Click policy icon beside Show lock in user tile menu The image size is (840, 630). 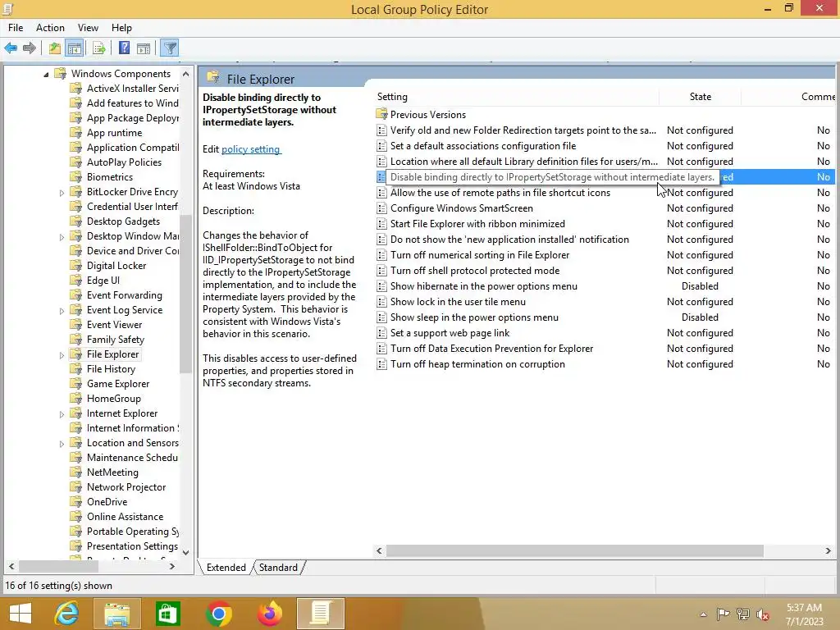click(x=381, y=302)
